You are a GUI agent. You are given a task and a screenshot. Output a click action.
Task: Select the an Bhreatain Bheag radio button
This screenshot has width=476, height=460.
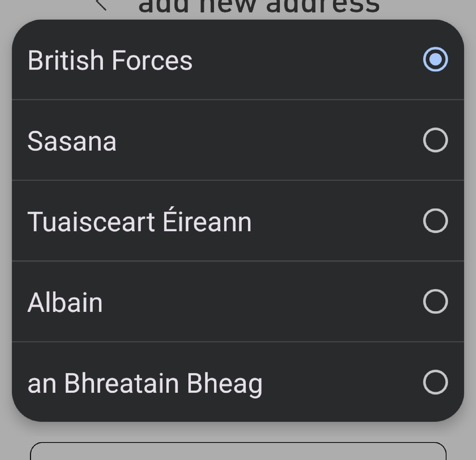pos(435,382)
